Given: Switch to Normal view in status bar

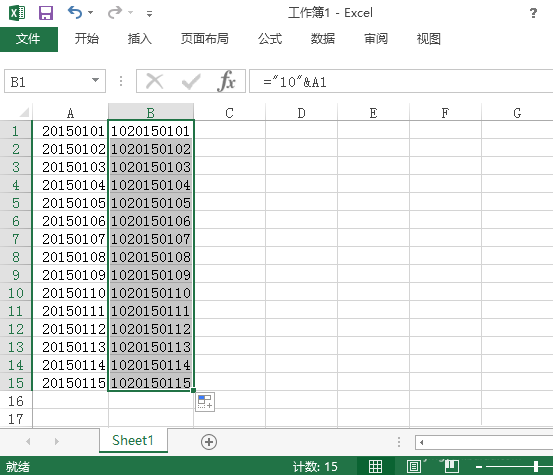Looking at the screenshot, I should 375,466.
